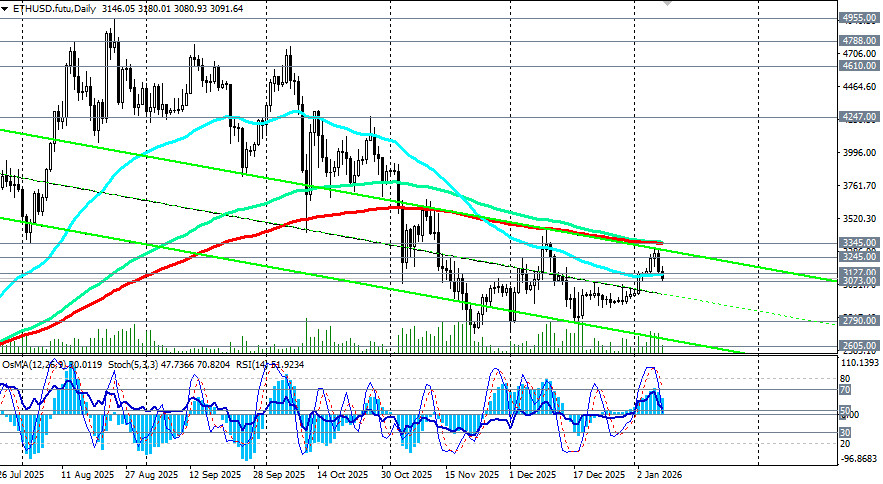This screenshot has width=883, height=484.
Task: Click the 3996.00 price scale value
Action: [x=859, y=153]
